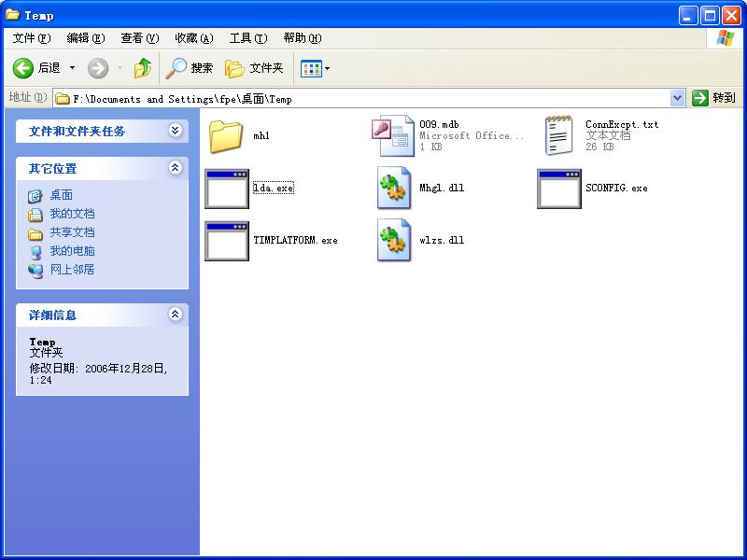Click the address bar path field

[x=362, y=99]
